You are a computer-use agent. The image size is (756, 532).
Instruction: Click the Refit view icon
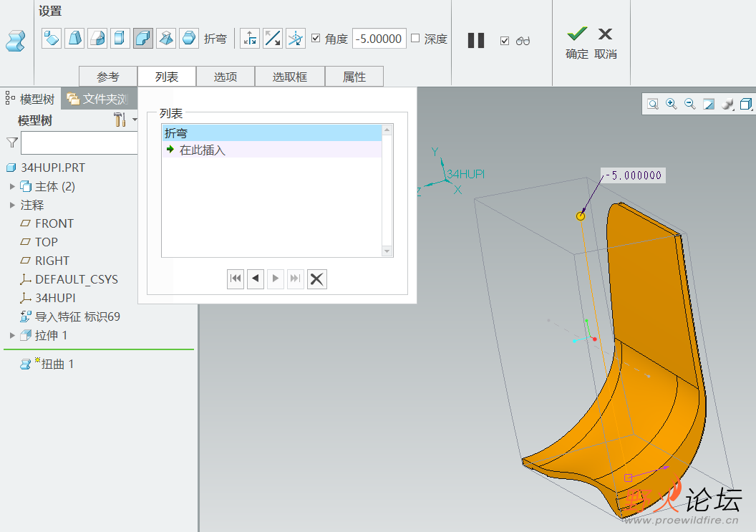(653, 104)
